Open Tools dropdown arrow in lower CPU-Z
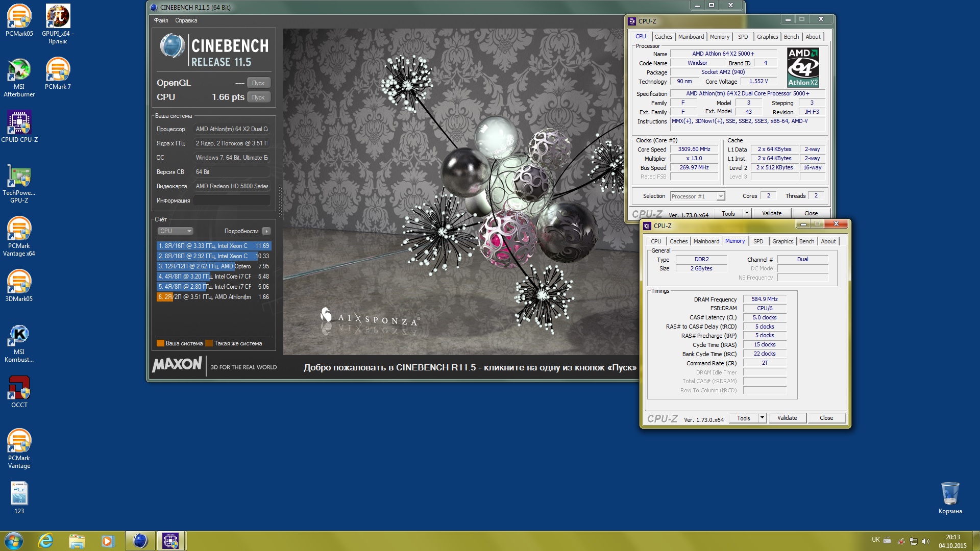980x551 pixels. pos(762,418)
